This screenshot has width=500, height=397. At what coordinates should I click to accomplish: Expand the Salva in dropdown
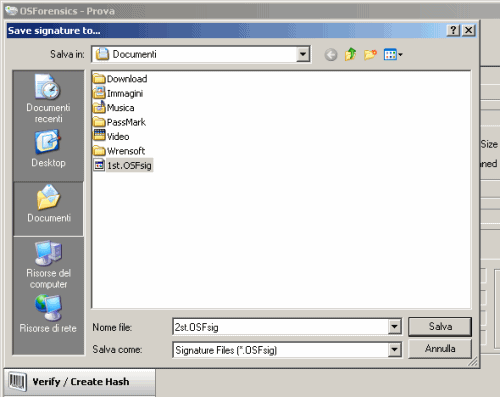[303, 54]
